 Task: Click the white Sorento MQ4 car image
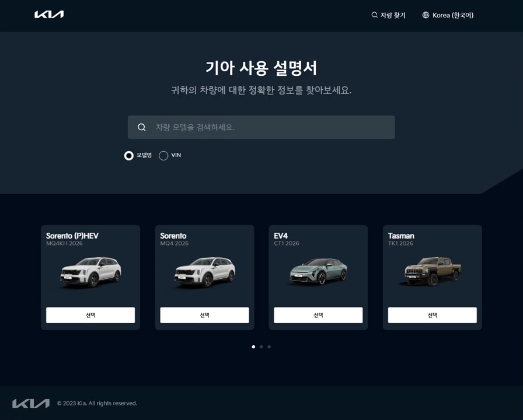pyautogui.click(x=204, y=272)
